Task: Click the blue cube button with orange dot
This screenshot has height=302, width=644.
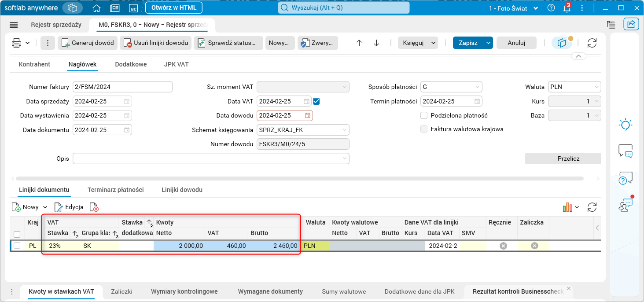Action: [x=562, y=43]
